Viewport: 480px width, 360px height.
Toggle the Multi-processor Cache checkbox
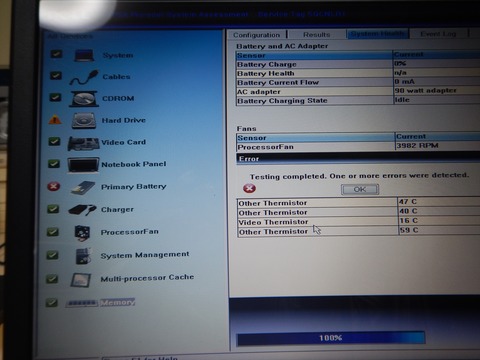point(52,279)
